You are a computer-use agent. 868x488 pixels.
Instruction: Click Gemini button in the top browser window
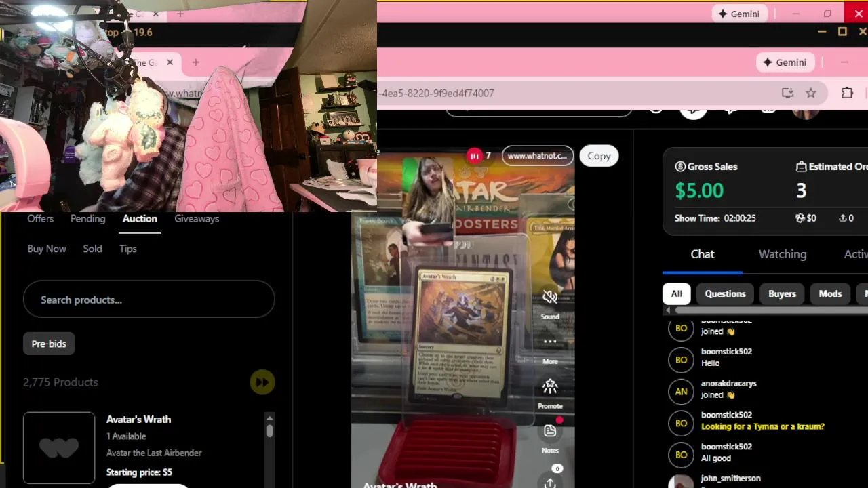click(x=739, y=14)
